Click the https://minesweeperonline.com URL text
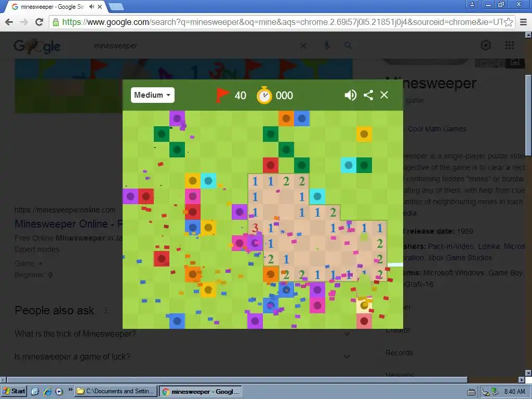Viewport: 532px width, 399px height. click(65, 210)
